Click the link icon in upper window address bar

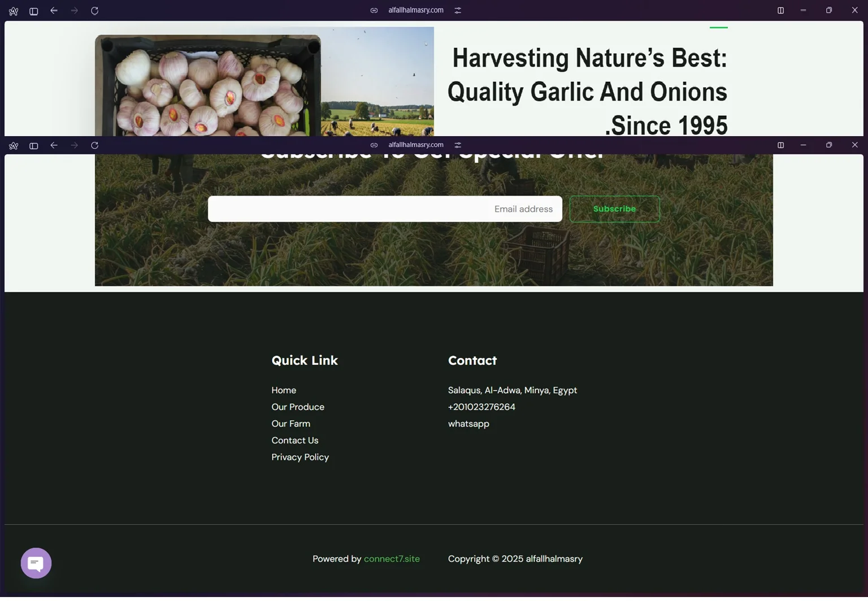(374, 10)
